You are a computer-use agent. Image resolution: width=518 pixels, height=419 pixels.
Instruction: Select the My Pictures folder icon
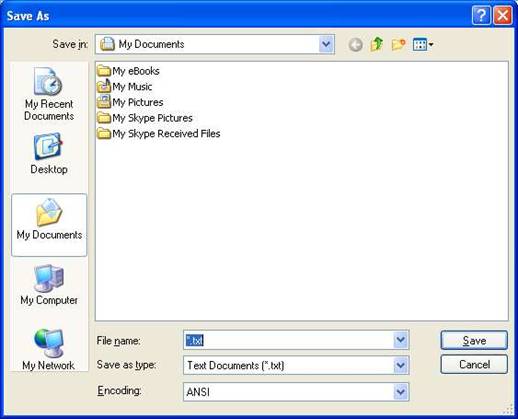point(104,102)
